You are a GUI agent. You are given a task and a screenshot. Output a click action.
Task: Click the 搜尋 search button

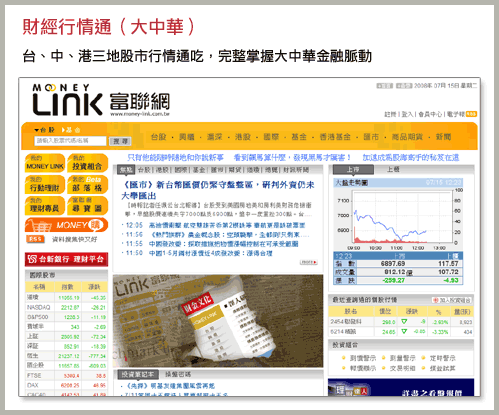pyautogui.click(x=120, y=141)
